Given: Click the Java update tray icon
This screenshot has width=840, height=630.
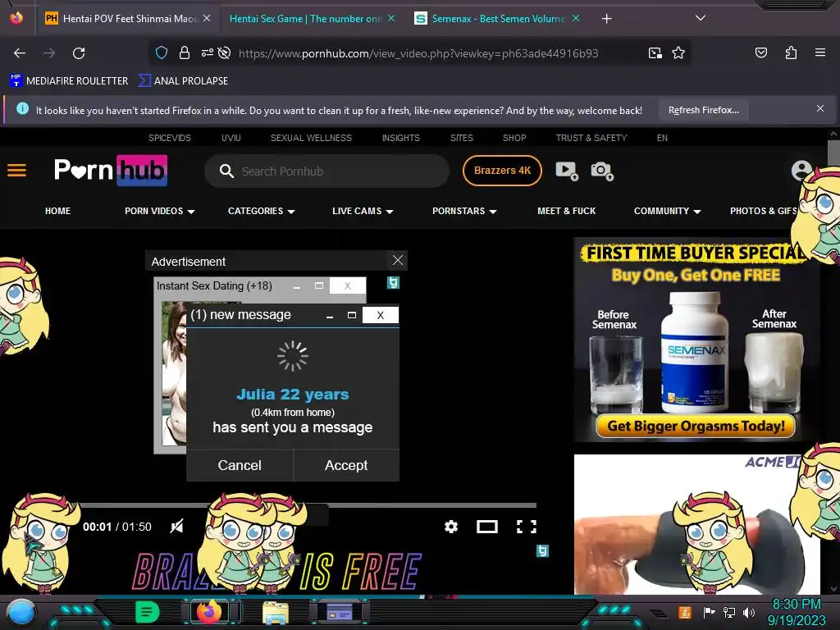Looking at the screenshot, I should click(685, 612).
